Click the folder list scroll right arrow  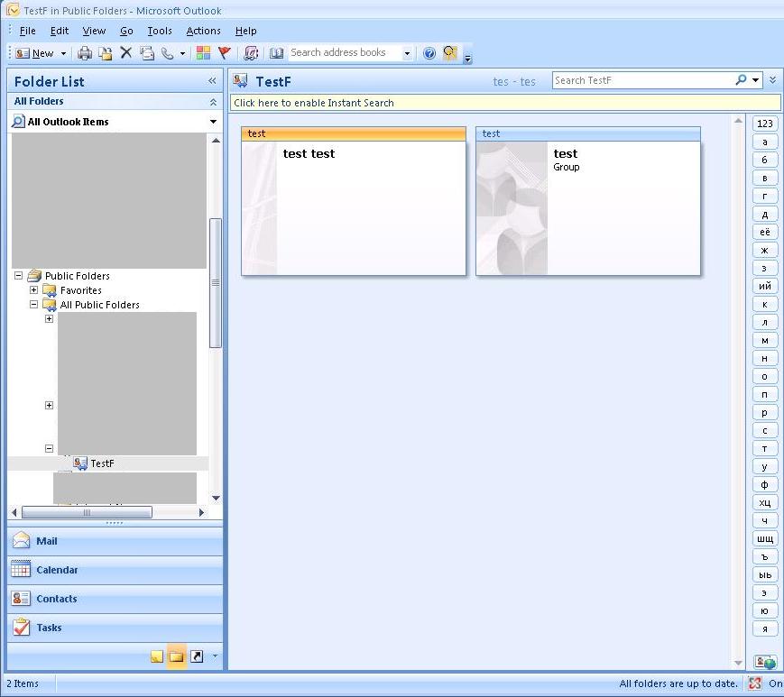[201, 512]
